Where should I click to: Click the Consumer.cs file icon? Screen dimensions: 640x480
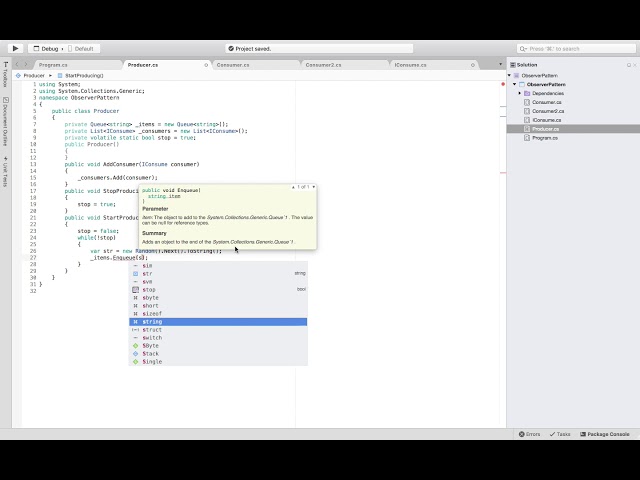pyautogui.click(x=527, y=102)
